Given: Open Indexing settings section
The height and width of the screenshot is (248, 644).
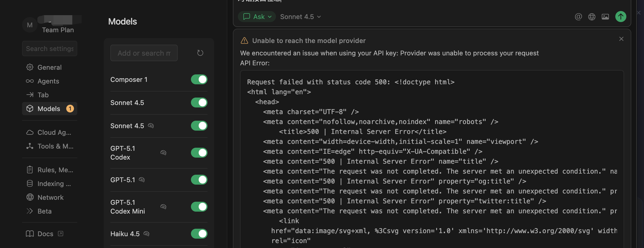Looking at the screenshot, I should pos(50,184).
